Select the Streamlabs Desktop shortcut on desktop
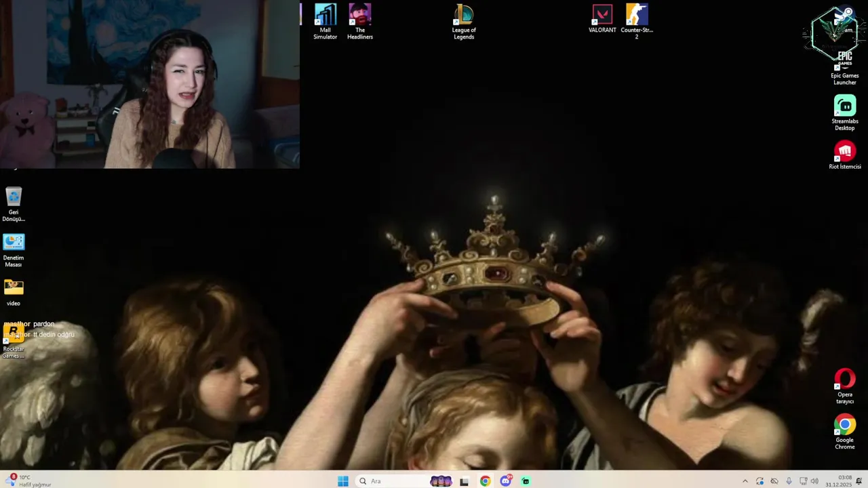 coord(844,113)
